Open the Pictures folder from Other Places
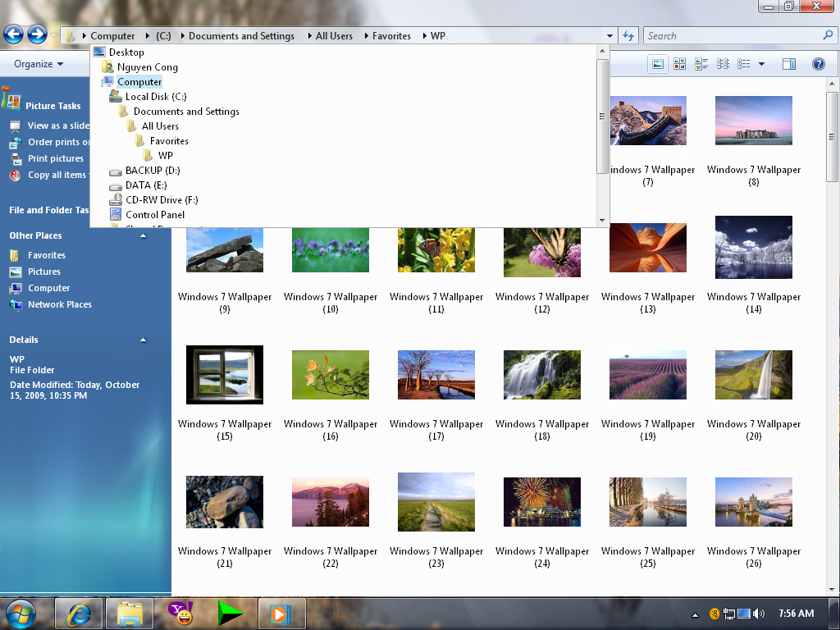The width and height of the screenshot is (840, 630). pyautogui.click(x=38, y=272)
